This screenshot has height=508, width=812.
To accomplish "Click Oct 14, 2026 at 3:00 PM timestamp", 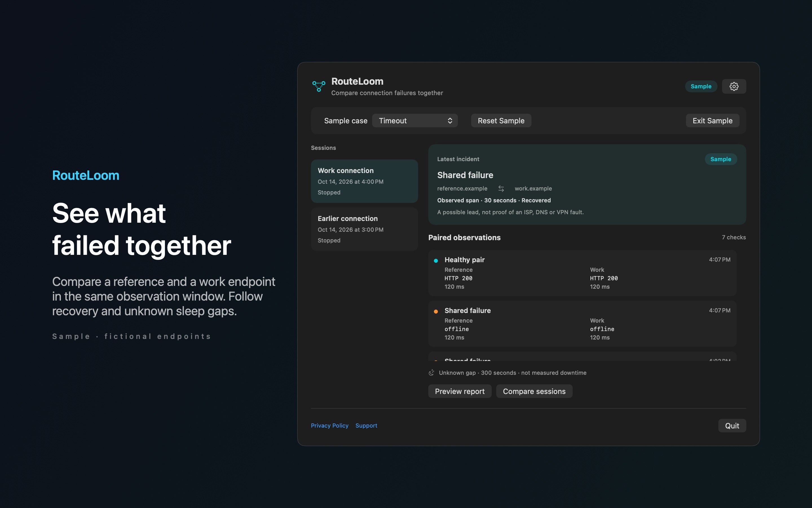I will [x=350, y=229].
